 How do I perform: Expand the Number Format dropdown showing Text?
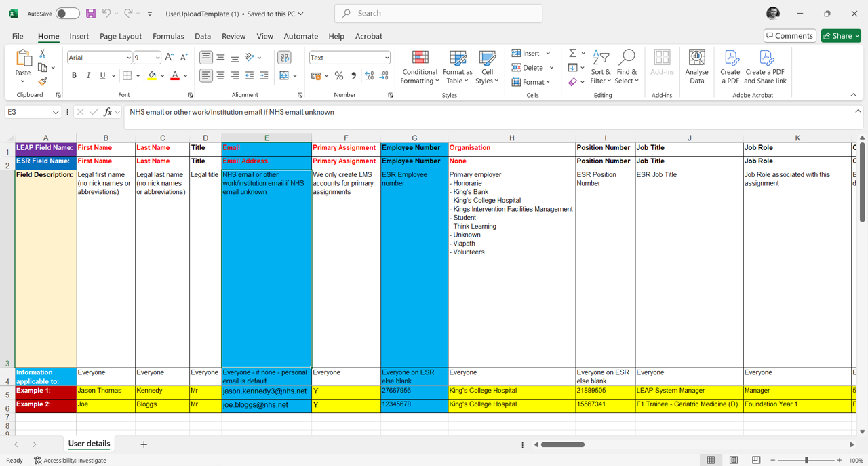coord(387,58)
